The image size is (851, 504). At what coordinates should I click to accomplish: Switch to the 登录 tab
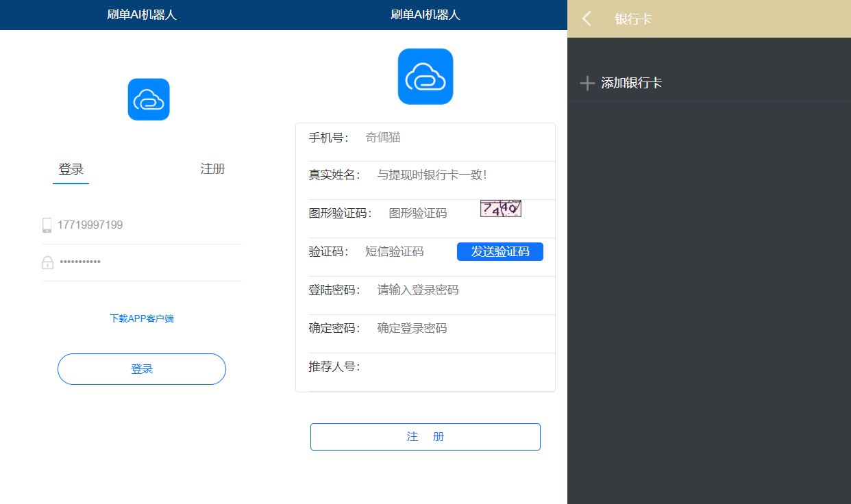71,169
